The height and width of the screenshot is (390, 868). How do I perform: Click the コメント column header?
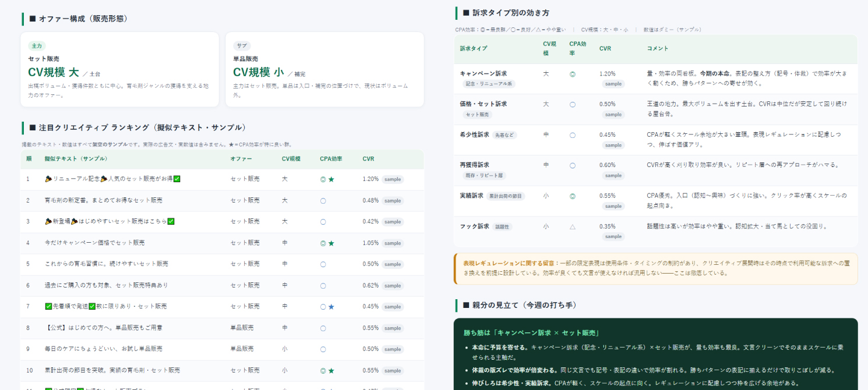[x=658, y=48]
